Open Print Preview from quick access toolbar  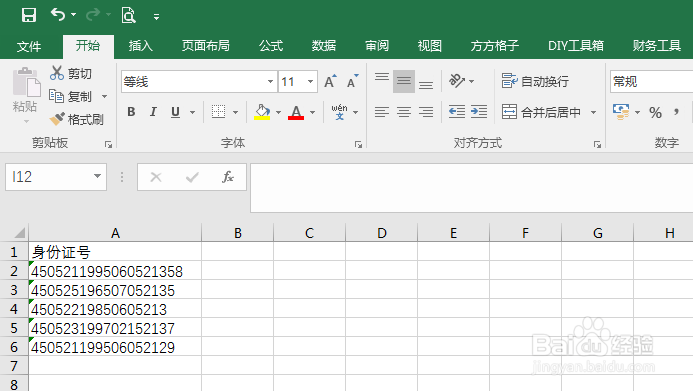[x=128, y=15]
